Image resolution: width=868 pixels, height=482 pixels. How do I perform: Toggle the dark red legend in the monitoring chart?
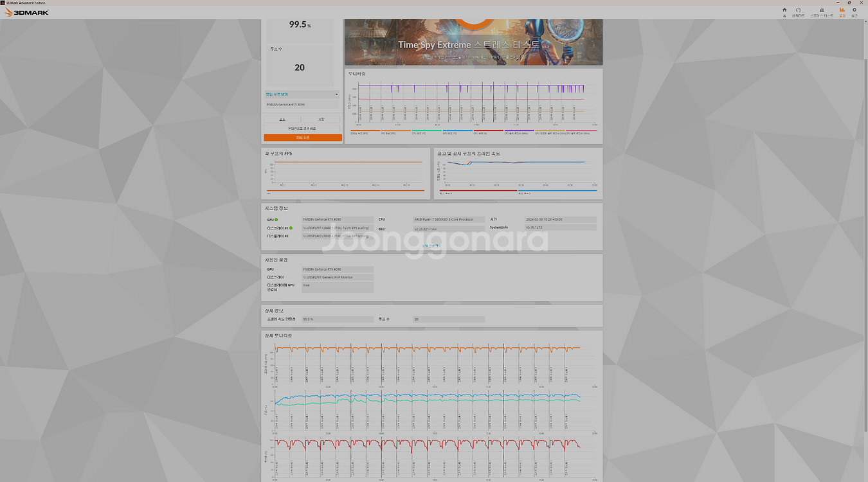(489, 132)
